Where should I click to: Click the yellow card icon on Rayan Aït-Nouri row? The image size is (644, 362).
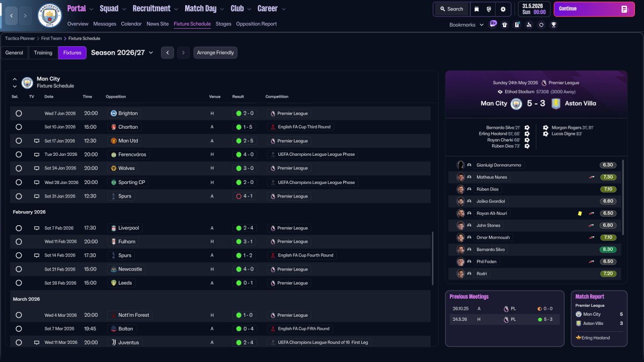pos(580,213)
